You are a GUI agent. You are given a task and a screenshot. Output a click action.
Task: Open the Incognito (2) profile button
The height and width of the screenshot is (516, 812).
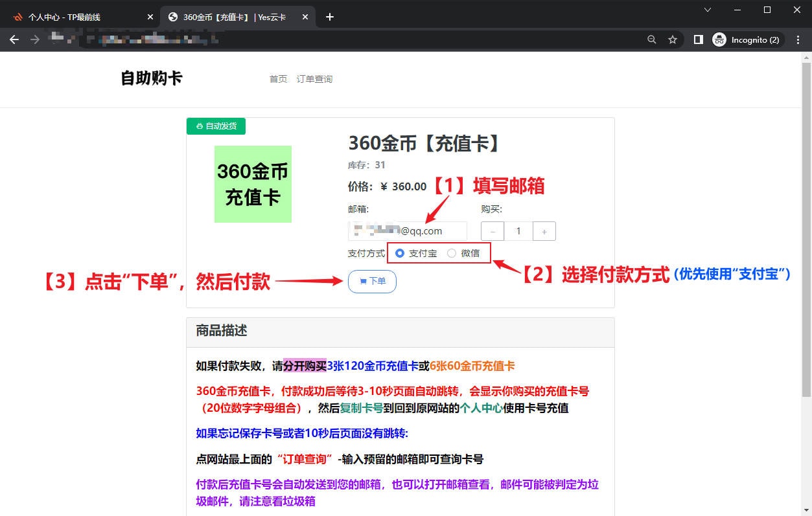(748, 39)
